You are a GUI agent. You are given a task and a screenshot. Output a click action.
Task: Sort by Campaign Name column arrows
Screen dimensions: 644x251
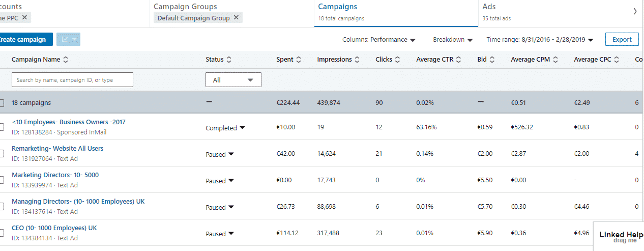click(66, 60)
